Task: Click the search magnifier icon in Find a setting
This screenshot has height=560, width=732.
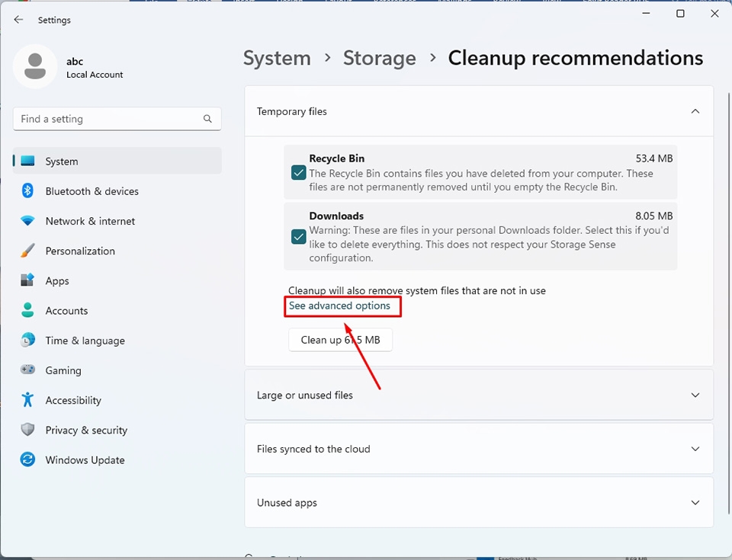Action: pyautogui.click(x=207, y=119)
